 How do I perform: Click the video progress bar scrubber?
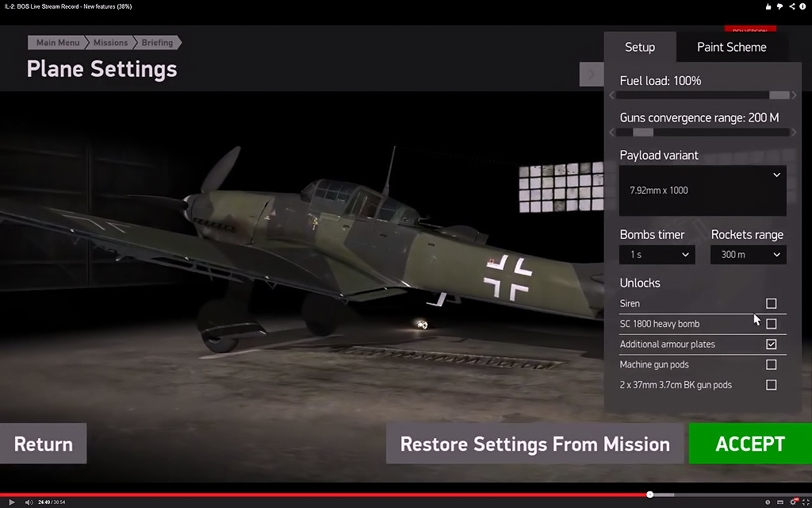pos(650,495)
